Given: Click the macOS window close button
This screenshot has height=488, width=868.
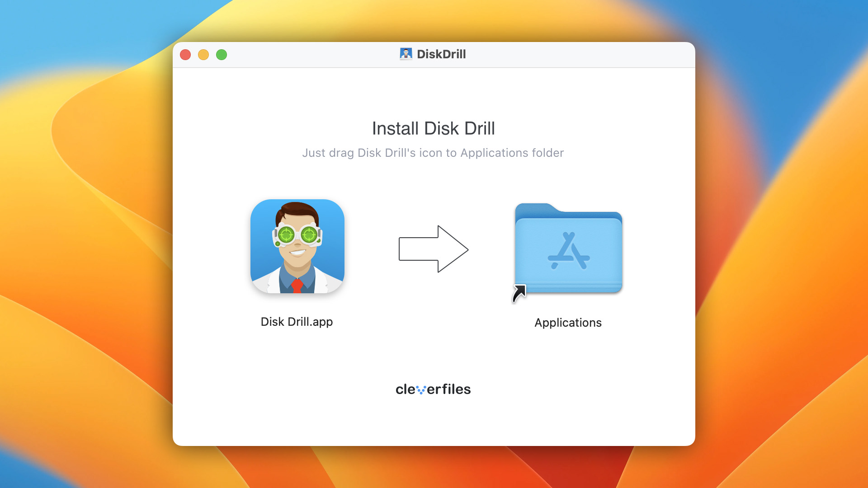Looking at the screenshot, I should (185, 54).
